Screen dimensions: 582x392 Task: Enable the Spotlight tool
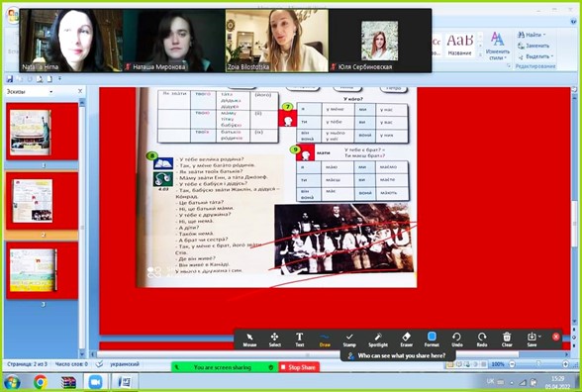378,340
